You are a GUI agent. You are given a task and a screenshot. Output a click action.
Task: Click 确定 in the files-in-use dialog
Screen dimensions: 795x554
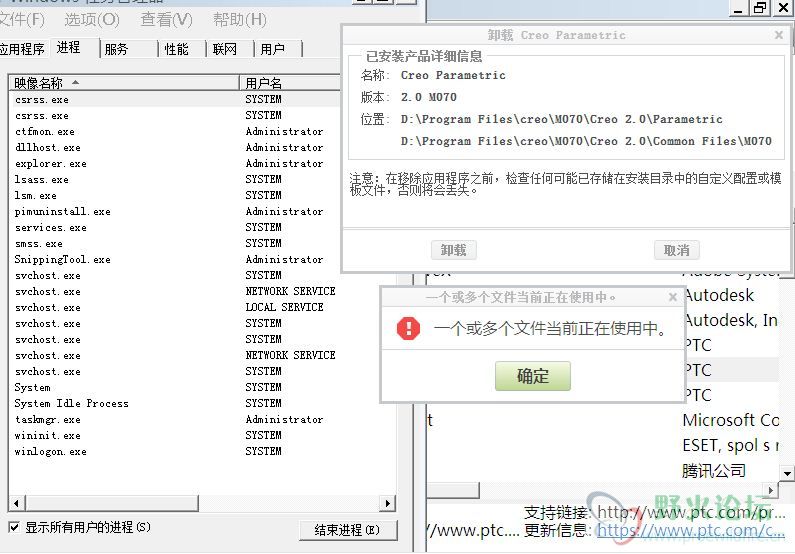click(x=532, y=376)
